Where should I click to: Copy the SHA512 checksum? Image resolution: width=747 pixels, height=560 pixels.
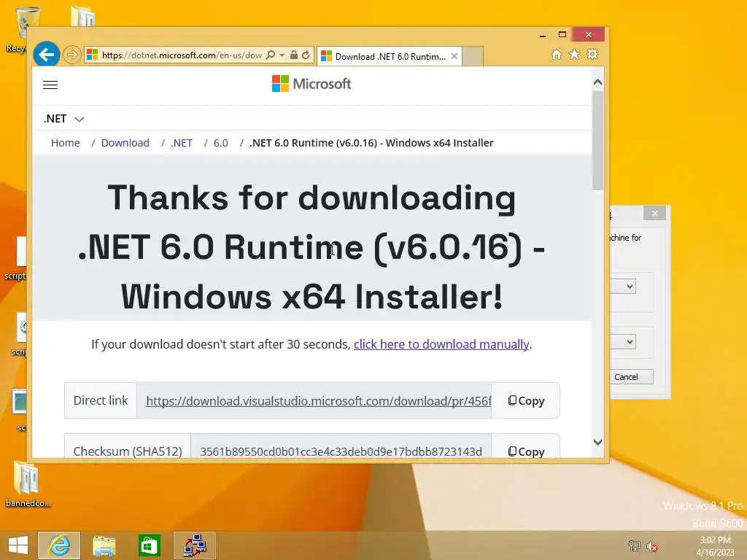(x=526, y=451)
